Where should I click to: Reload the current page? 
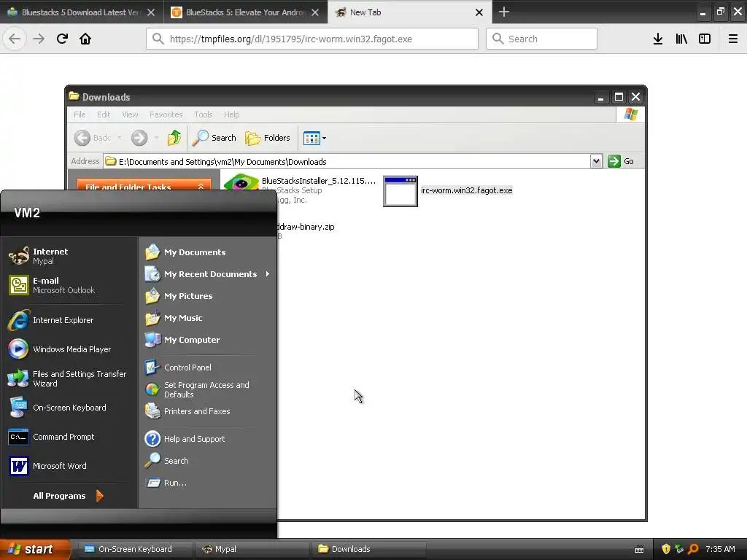pos(62,39)
